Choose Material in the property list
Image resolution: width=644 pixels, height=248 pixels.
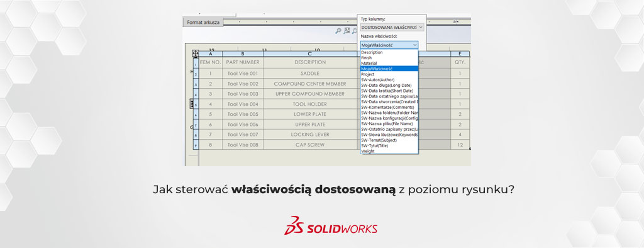tap(389, 64)
